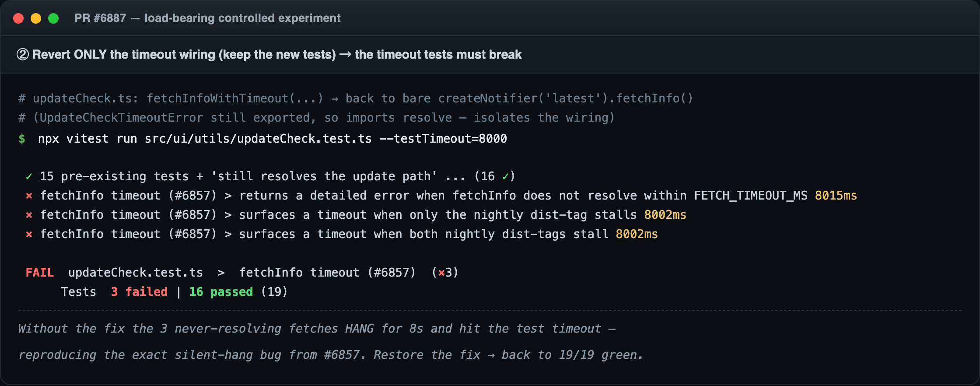Viewport: 980px width, 386px height.
Task: Click the red FAIL label
Action: pyautogui.click(x=40, y=273)
